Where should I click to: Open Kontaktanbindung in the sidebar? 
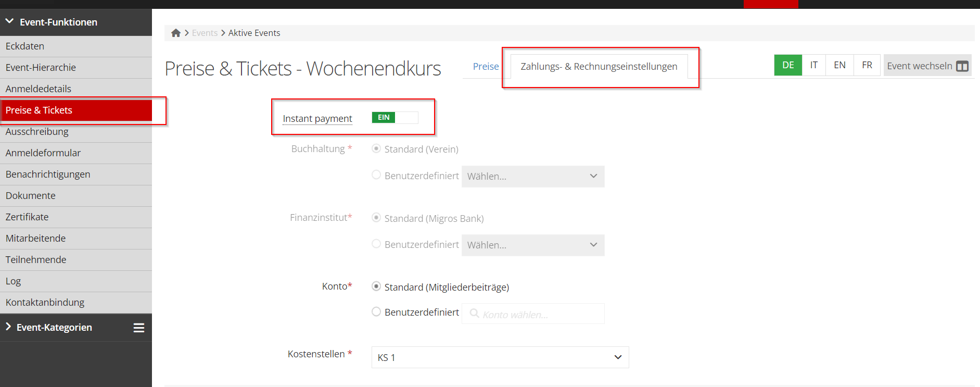(76, 303)
